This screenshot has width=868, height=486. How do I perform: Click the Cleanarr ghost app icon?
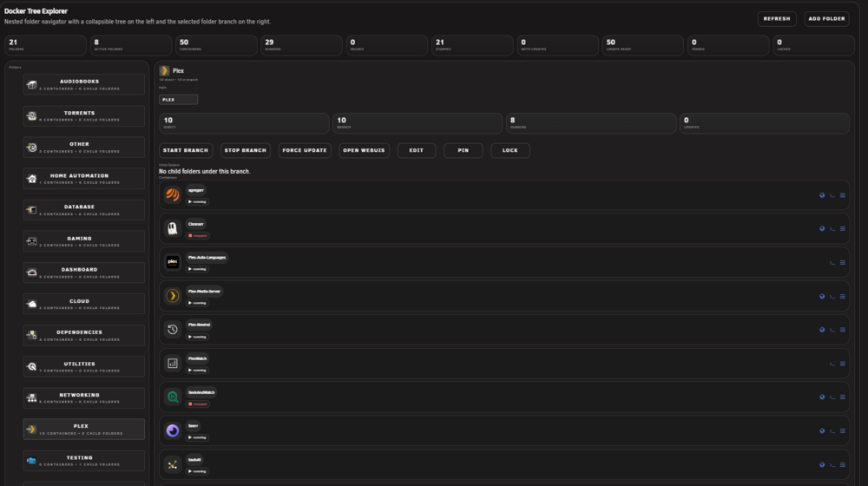pos(173,228)
